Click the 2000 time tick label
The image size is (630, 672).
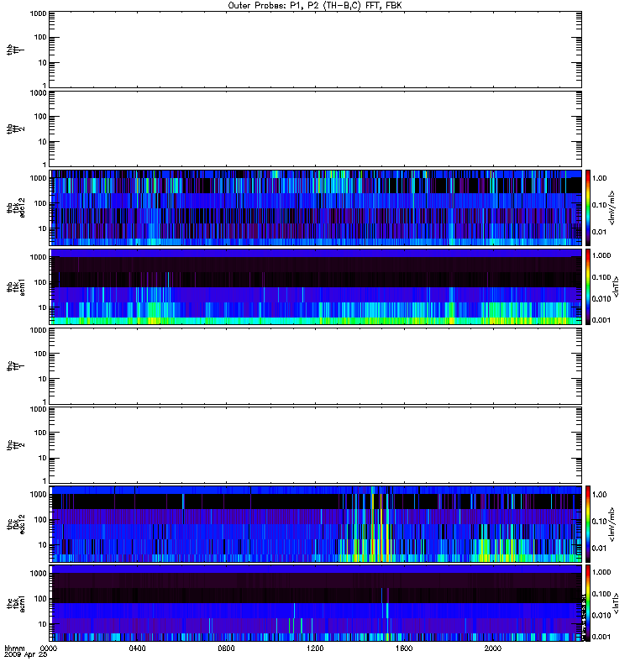[493, 648]
